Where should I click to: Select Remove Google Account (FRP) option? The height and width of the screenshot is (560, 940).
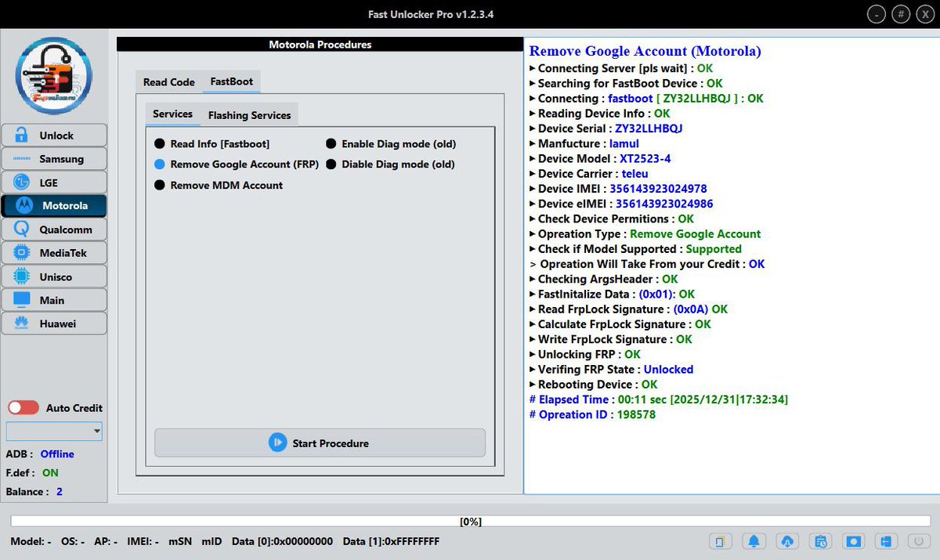pyautogui.click(x=237, y=164)
